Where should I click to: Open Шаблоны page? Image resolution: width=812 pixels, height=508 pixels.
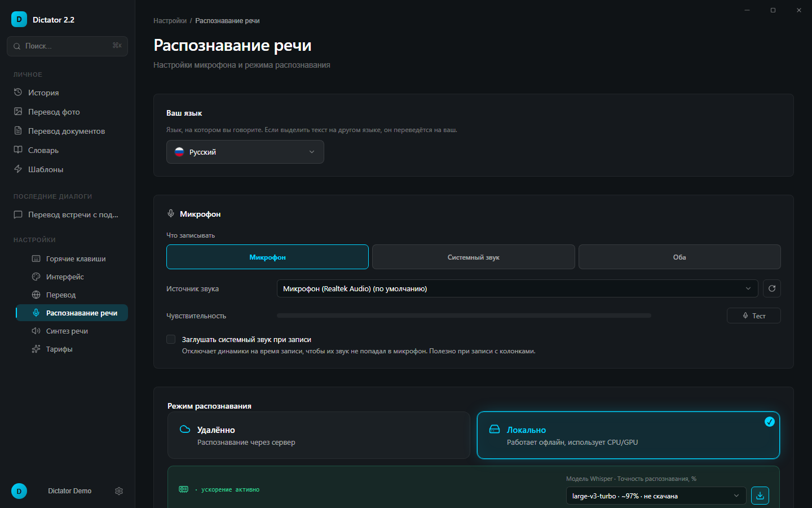point(67,169)
